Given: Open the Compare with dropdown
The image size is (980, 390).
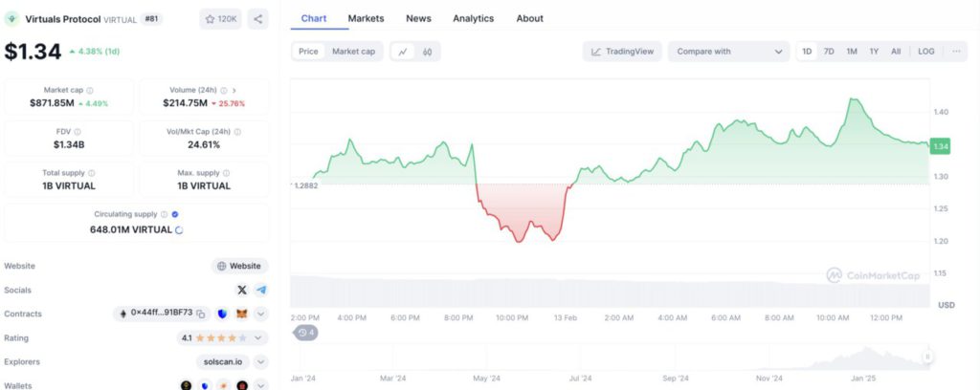Looking at the screenshot, I should click(x=728, y=52).
